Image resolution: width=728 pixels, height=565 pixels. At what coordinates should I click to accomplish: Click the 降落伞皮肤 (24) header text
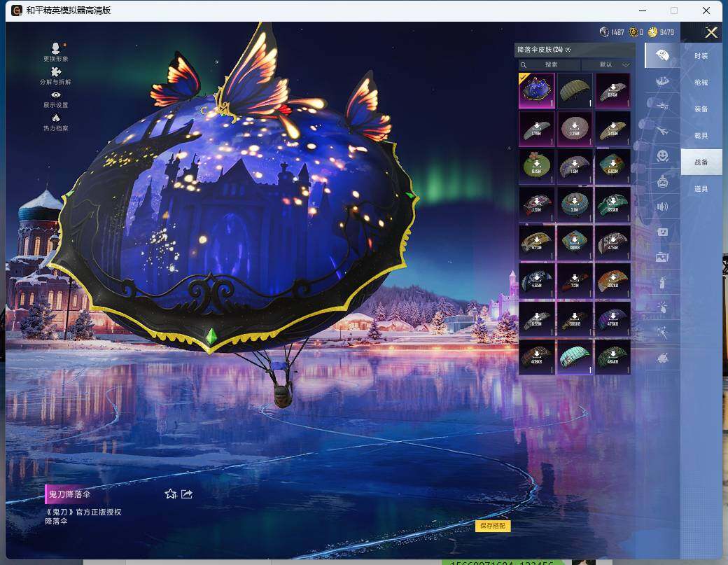[x=540, y=50]
